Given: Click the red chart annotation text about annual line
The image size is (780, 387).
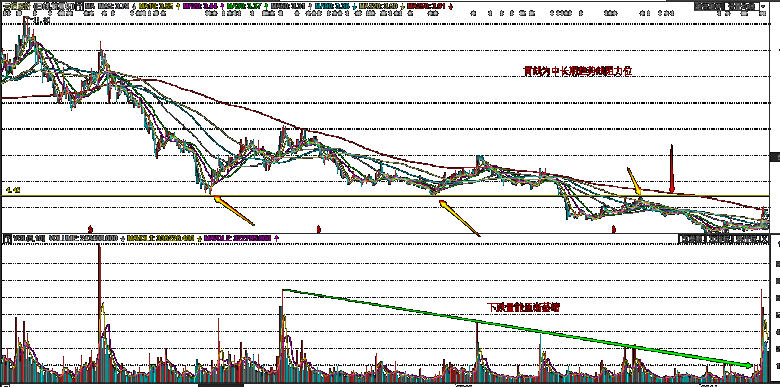Looking at the screenshot, I should (578, 71).
